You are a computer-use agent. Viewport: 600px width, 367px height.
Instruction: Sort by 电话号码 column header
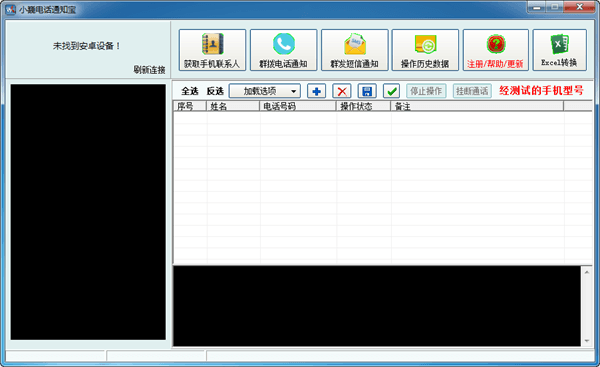(x=298, y=106)
